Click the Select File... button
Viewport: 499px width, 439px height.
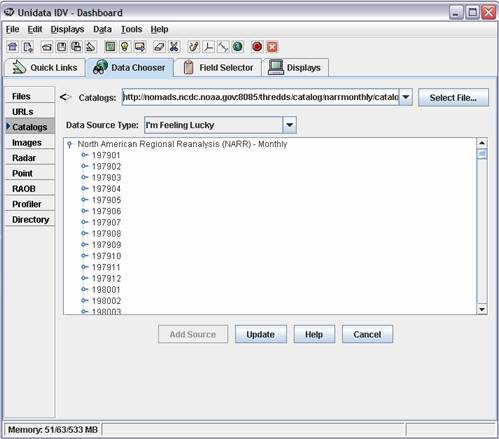(x=453, y=98)
